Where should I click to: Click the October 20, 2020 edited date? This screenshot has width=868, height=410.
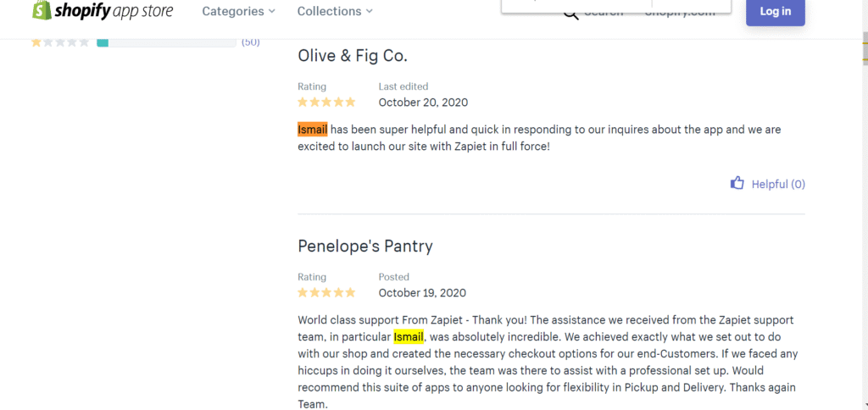[423, 102]
